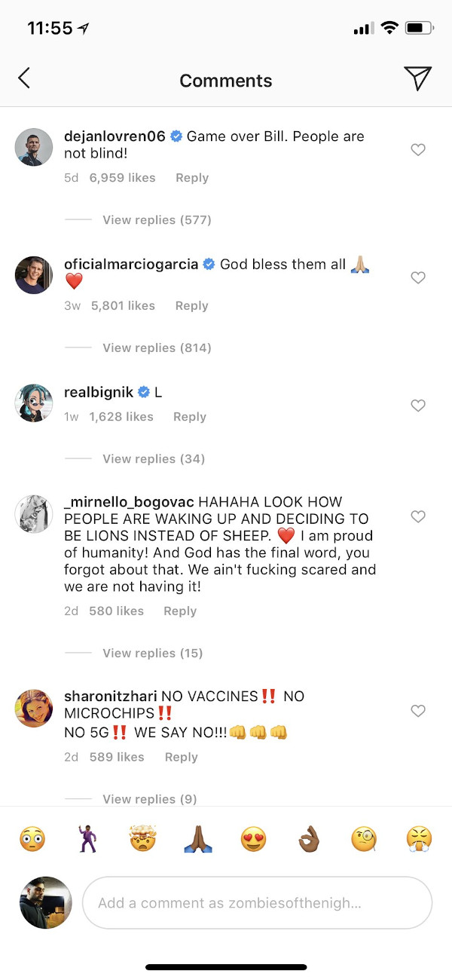Show the 814 replies thread
Viewport: 452px width, 980px height.
tap(157, 348)
